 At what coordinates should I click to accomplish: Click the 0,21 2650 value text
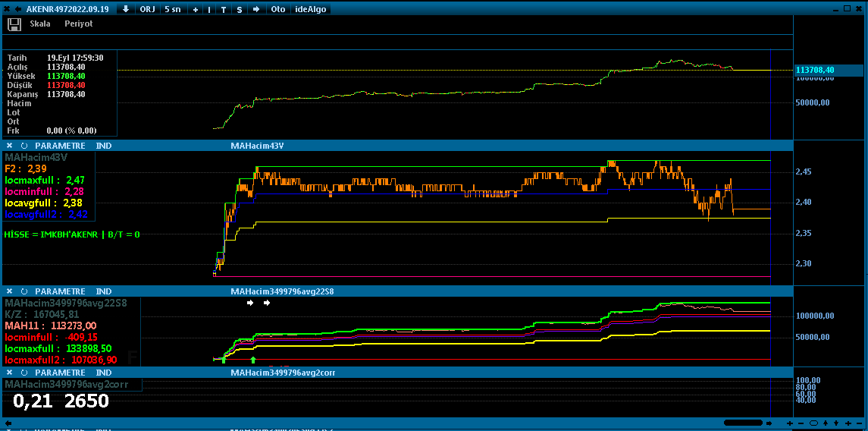[x=61, y=401]
